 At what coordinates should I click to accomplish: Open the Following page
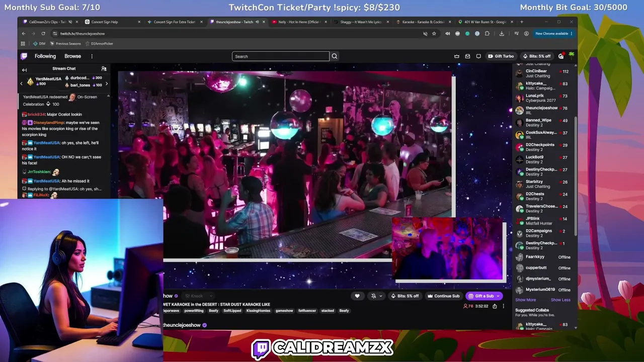45,56
